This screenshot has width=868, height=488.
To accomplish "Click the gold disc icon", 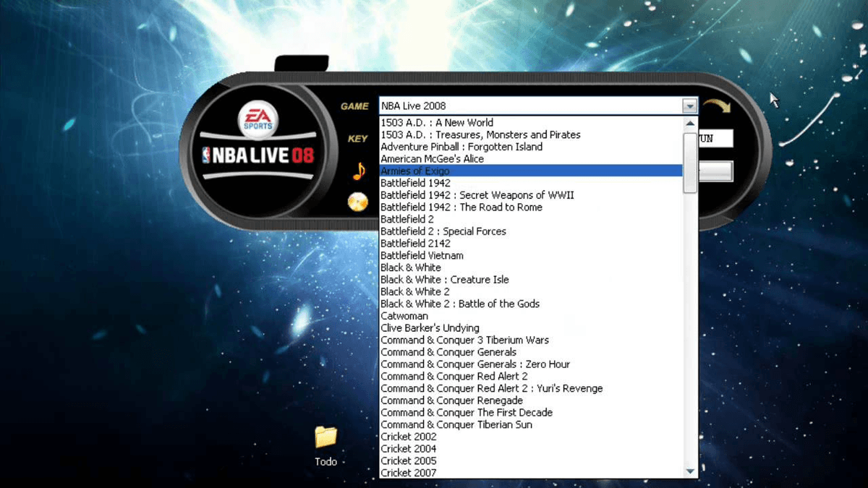I will pyautogui.click(x=358, y=202).
